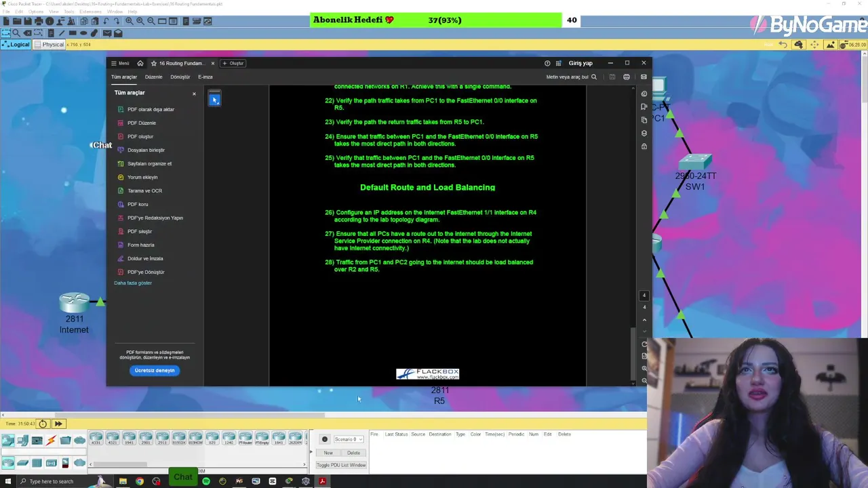This screenshot has width=868, height=488.
Task: Open Menü in the PDF viewer
Action: click(120, 63)
